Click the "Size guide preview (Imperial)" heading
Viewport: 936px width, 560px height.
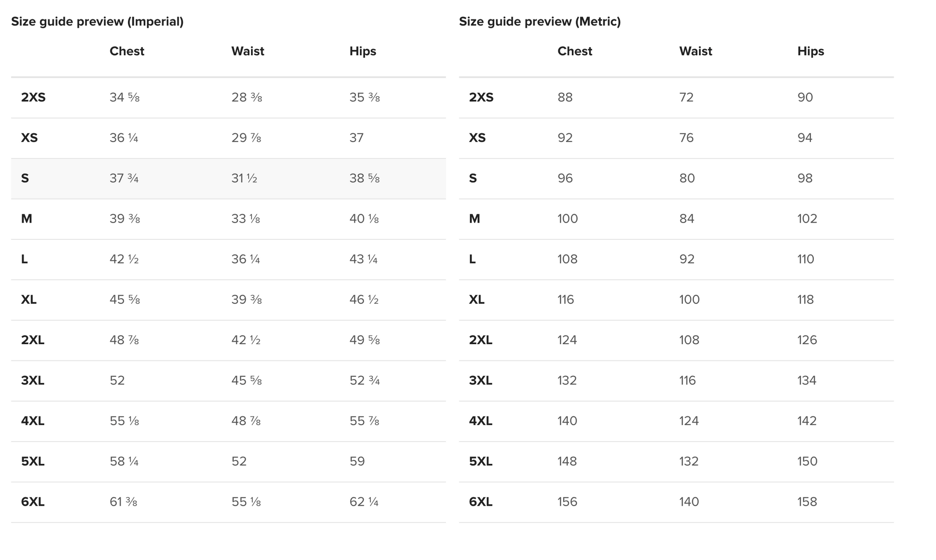(97, 22)
